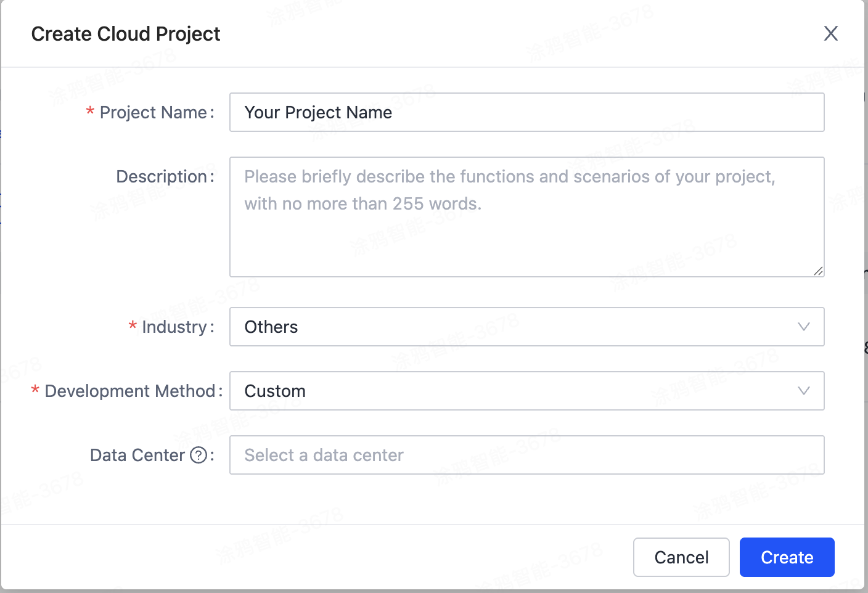Screen dimensions: 868x593
Task: Open the Data Center selector
Action: click(x=527, y=455)
